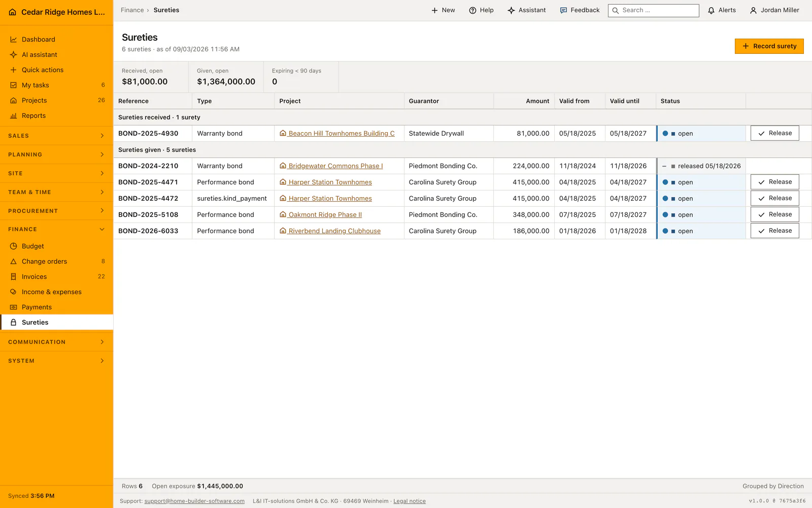Collapse the FINANCE section
812x508 pixels.
56,229
